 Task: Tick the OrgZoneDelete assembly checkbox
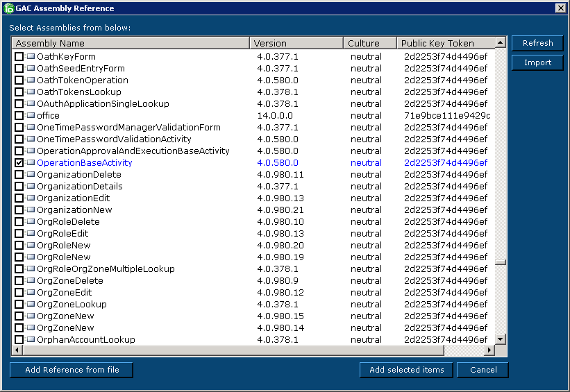point(19,281)
